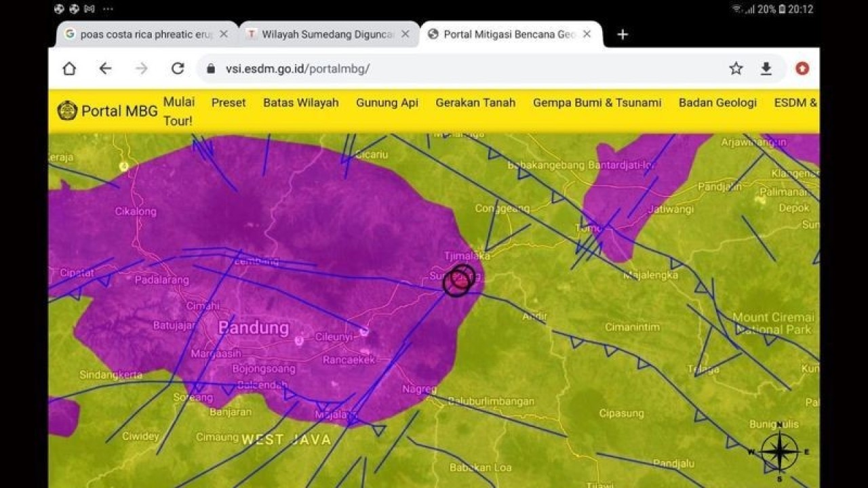
Task: Bookmark this page using the star icon
Action: coord(735,68)
